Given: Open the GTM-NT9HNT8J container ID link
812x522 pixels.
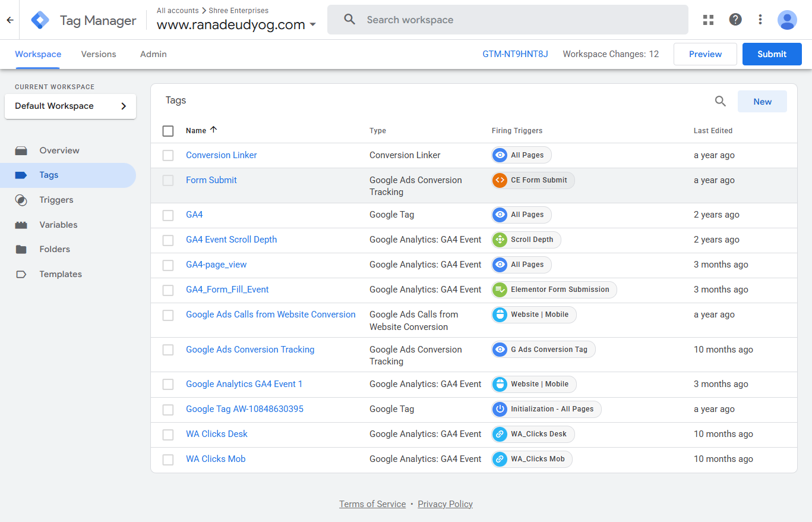Looking at the screenshot, I should [515, 54].
